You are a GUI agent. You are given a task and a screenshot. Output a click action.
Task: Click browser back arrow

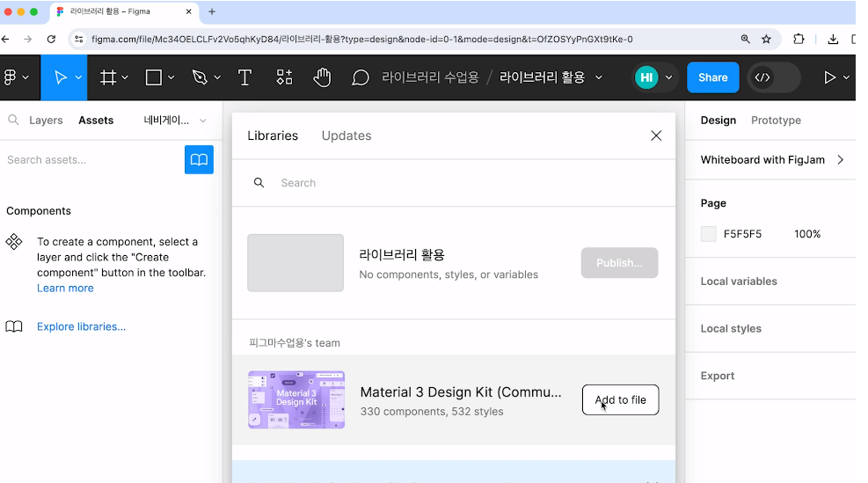[x=5, y=40]
